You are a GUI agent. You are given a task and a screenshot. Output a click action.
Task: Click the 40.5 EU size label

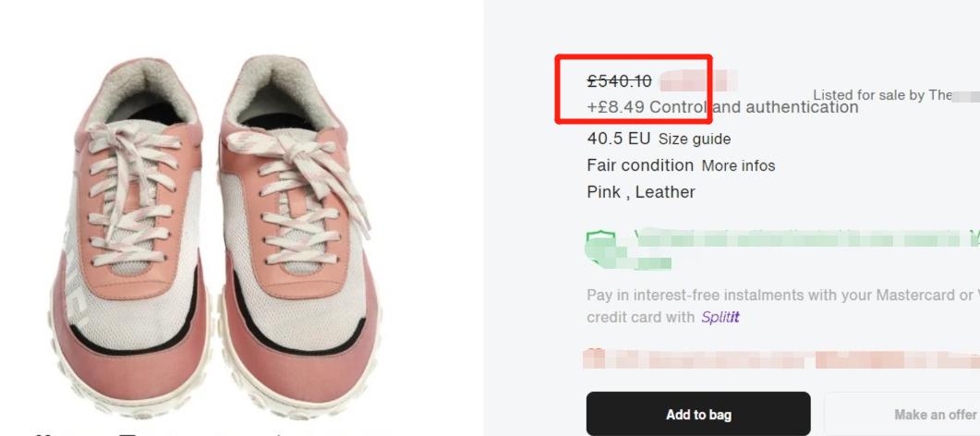pos(618,139)
